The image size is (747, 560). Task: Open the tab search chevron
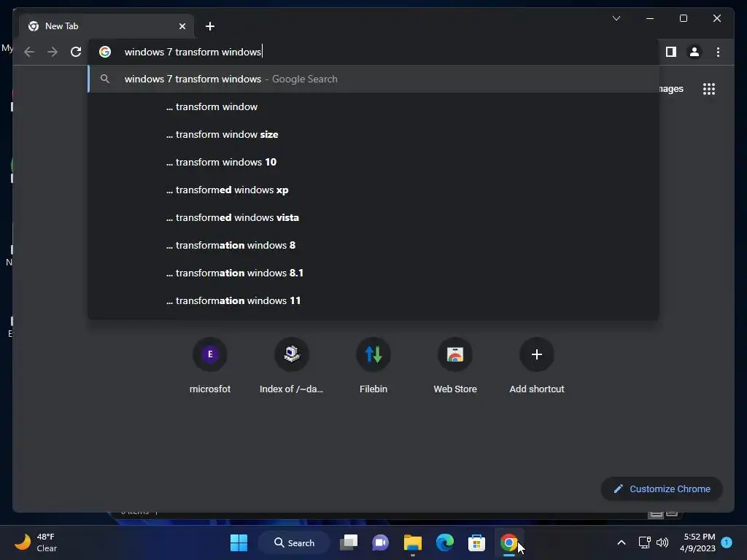616,18
